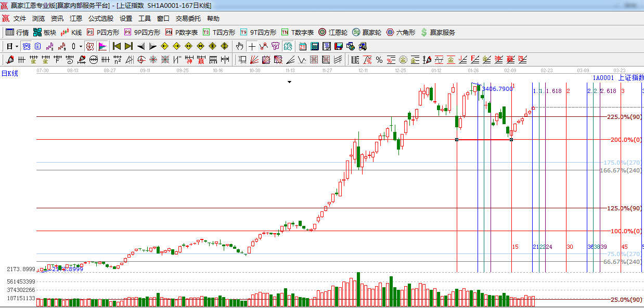Click the small black triangle marker above chart
The height and width of the screenshot is (308, 644).
click(290, 82)
